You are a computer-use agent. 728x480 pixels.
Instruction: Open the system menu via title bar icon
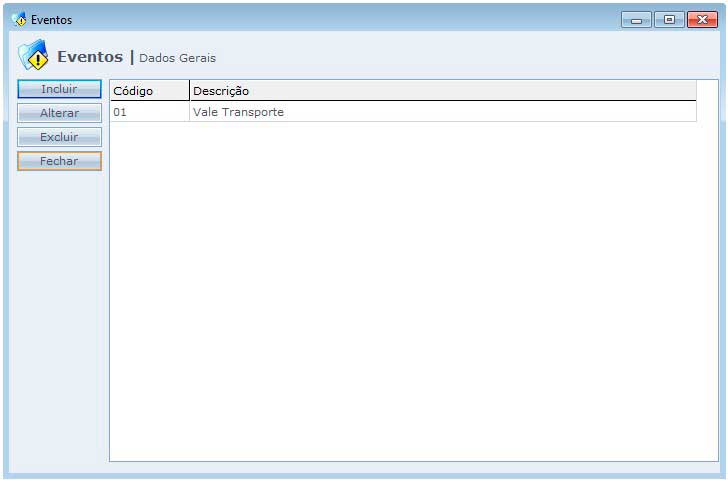(18, 19)
